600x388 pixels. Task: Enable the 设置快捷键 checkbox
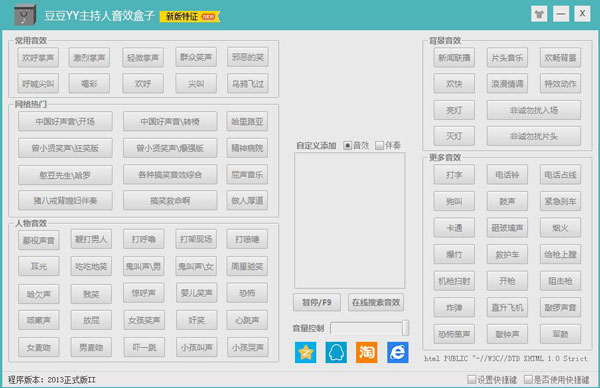471,380
